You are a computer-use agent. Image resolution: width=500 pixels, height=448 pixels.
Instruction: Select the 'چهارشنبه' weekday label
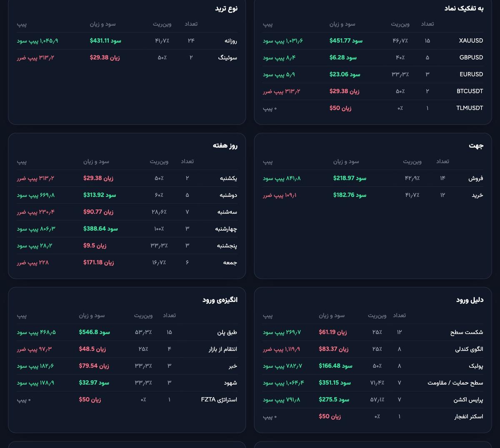(226, 229)
